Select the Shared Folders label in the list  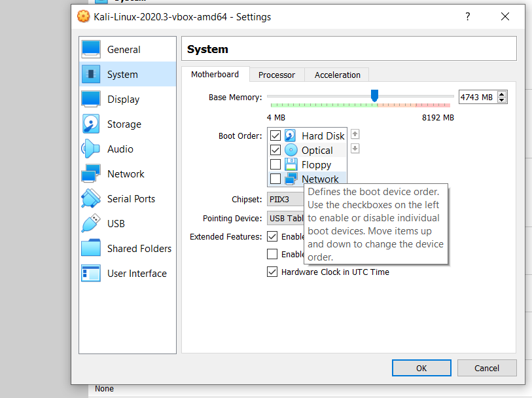point(139,248)
